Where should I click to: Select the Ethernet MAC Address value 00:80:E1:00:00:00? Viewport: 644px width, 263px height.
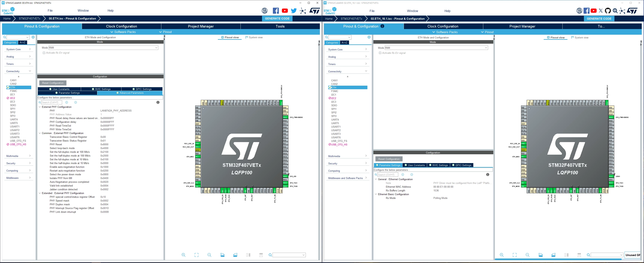tap(443, 187)
